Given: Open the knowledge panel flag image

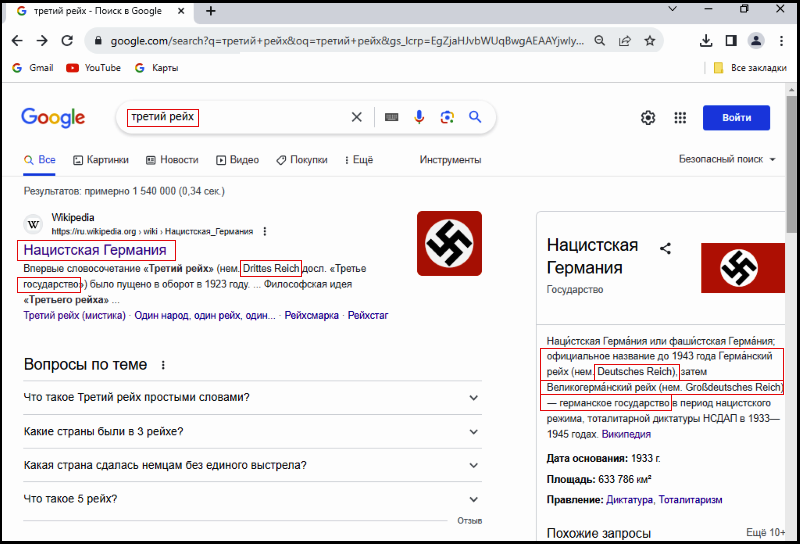Looking at the screenshot, I should [x=743, y=268].
